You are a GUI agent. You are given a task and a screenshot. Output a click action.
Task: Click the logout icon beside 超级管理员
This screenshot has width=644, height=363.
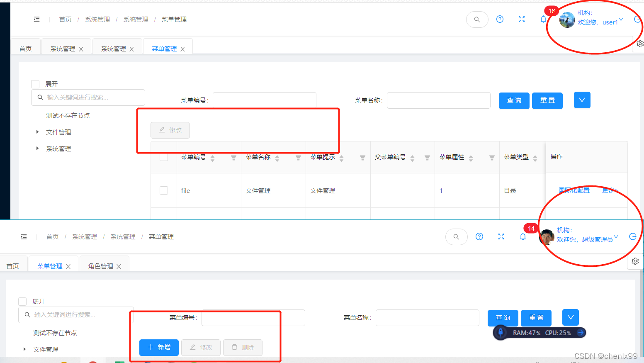click(633, 236)
